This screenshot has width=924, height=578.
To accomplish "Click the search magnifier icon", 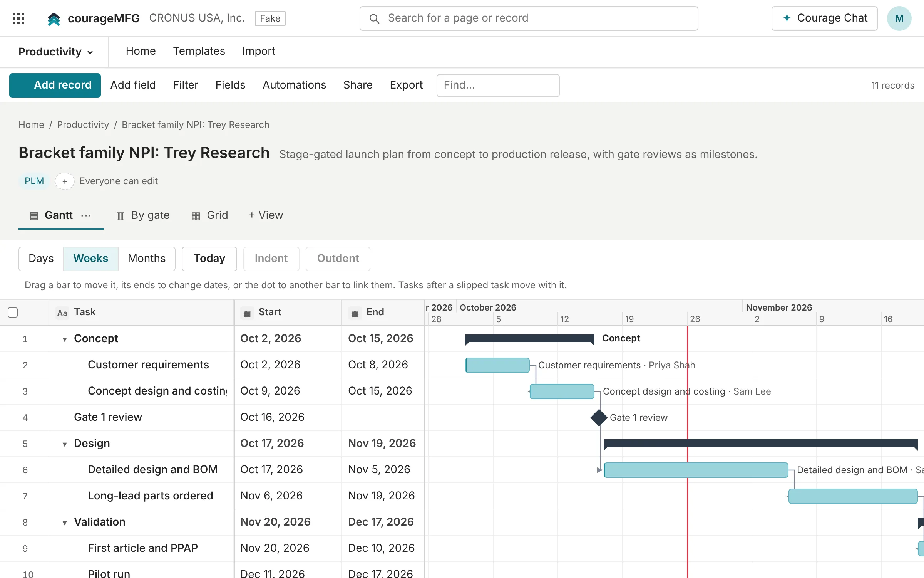I will click(374, 18).
